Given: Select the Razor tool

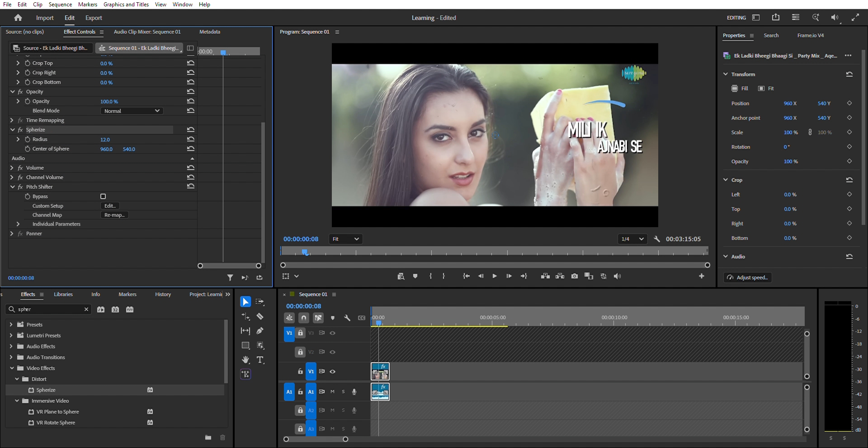Looking at the screenshot, I should pos(260,316).
